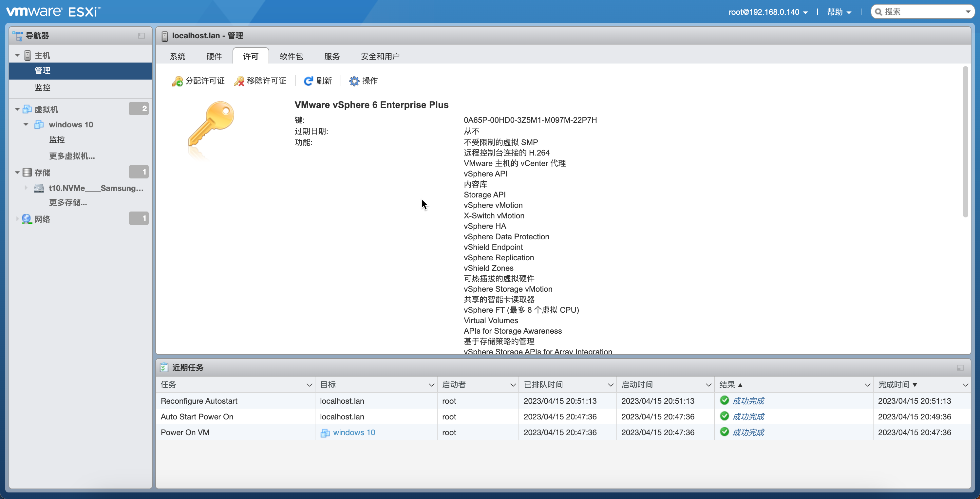Viewport: 980px width, 499px height.
Task: Switch to the Packages (软件包) tab
Action: click(291, 56)
